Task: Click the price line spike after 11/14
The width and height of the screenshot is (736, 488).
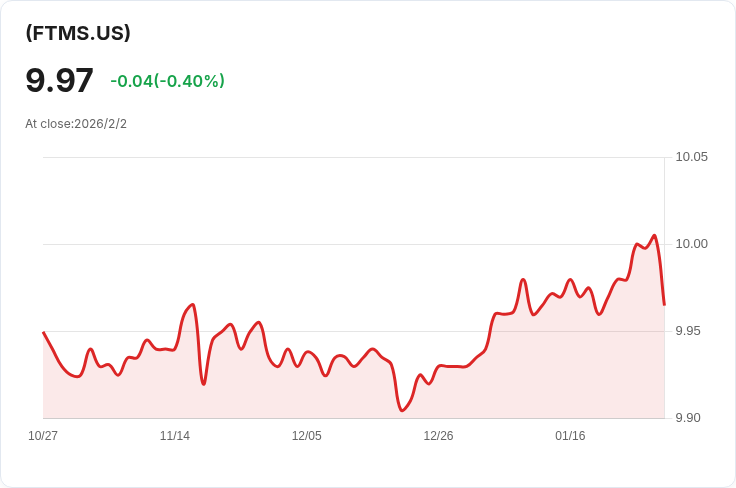Action: (192, 305)
